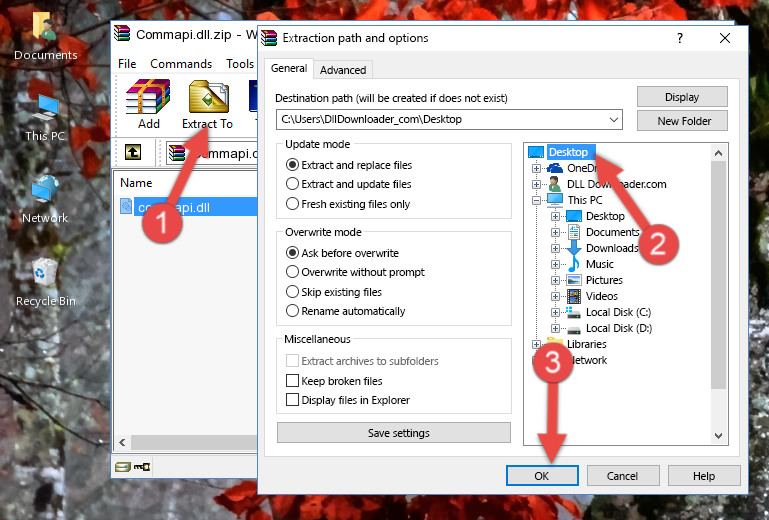Expand the Local Disk (C:) node
Image resolution: width=769 pixels, height=520 pixels.
point(555,312)
